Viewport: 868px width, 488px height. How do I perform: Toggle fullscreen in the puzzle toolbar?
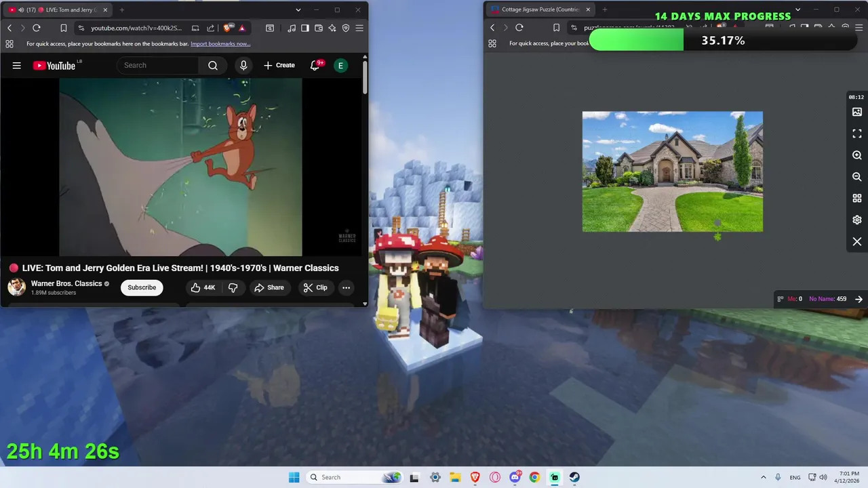point(857,134)
